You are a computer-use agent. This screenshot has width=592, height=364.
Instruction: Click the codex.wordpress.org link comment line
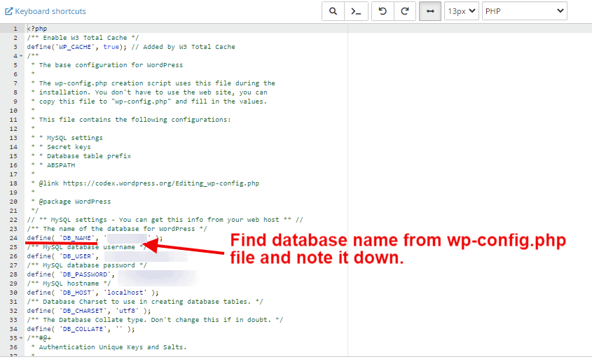click(x=146, y=183)
